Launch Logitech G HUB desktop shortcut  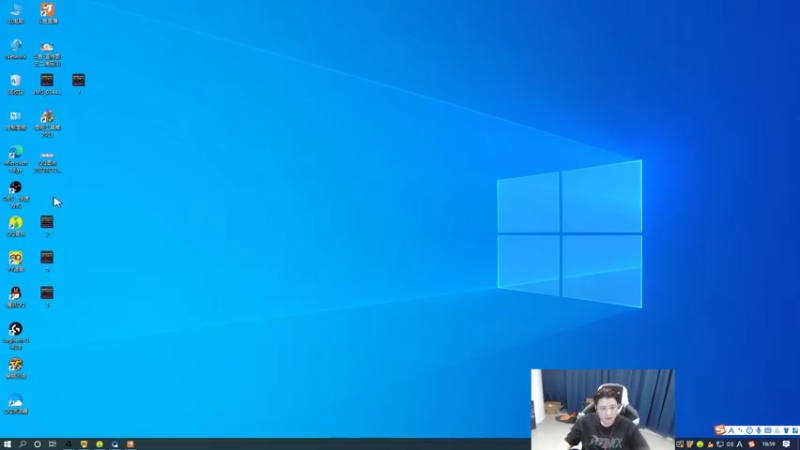(16, 336)
